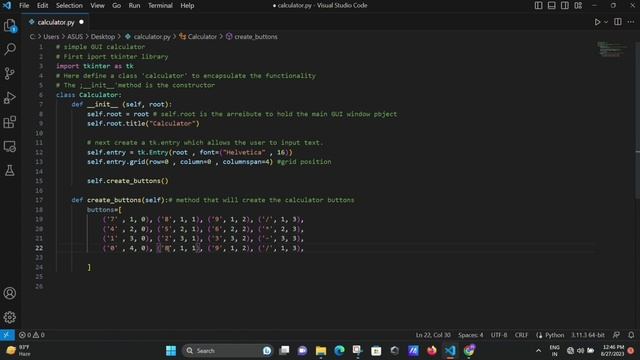Open the Manage gear settings icon
This screenshot has height=360, width=640.
(10, 317)
